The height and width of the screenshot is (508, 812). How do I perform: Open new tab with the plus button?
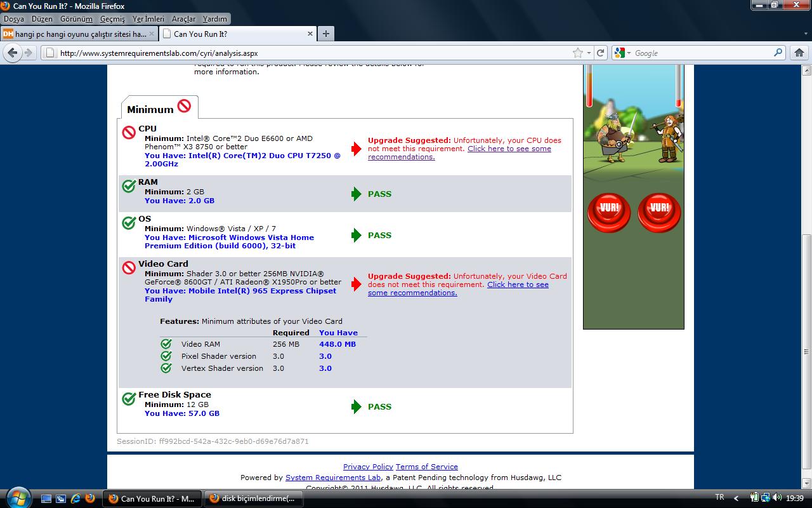coord(325,34)
